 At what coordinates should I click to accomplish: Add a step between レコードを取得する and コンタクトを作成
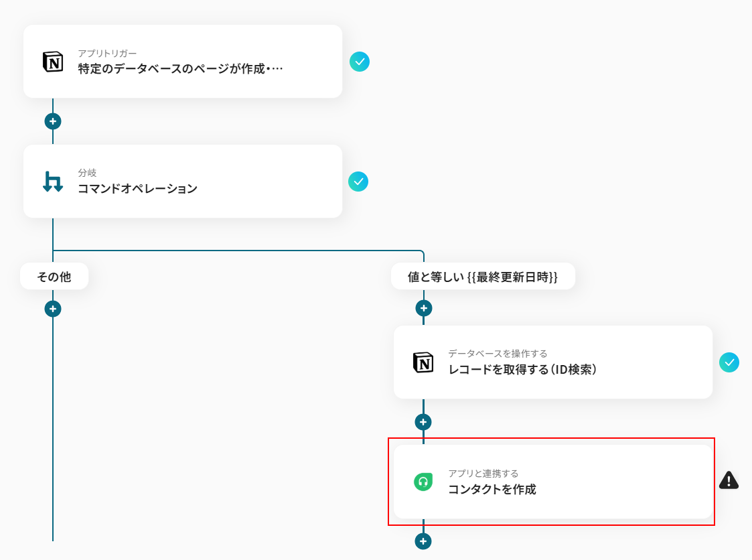pyautogui.click(x=423, y=422)
